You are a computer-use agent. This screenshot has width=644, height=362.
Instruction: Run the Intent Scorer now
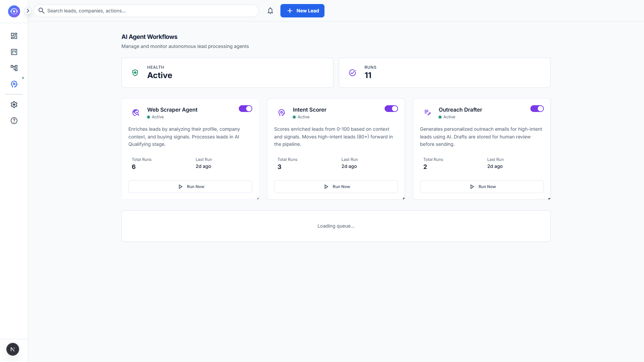pos(336,187)
